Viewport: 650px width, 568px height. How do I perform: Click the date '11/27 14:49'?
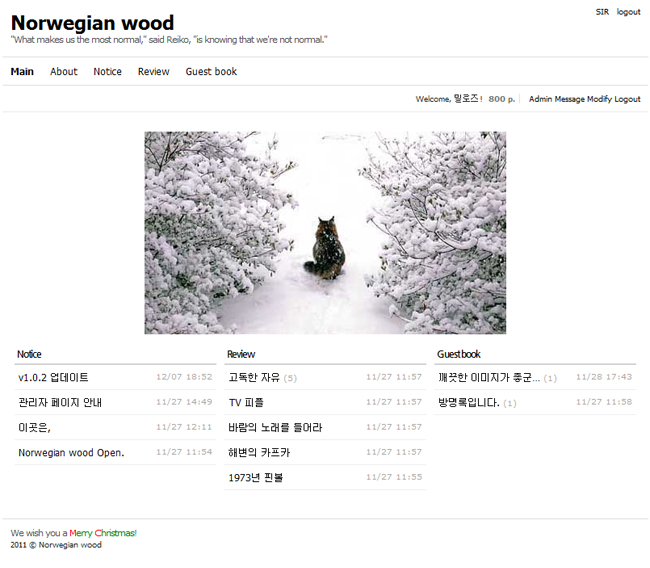click(184, 402)
